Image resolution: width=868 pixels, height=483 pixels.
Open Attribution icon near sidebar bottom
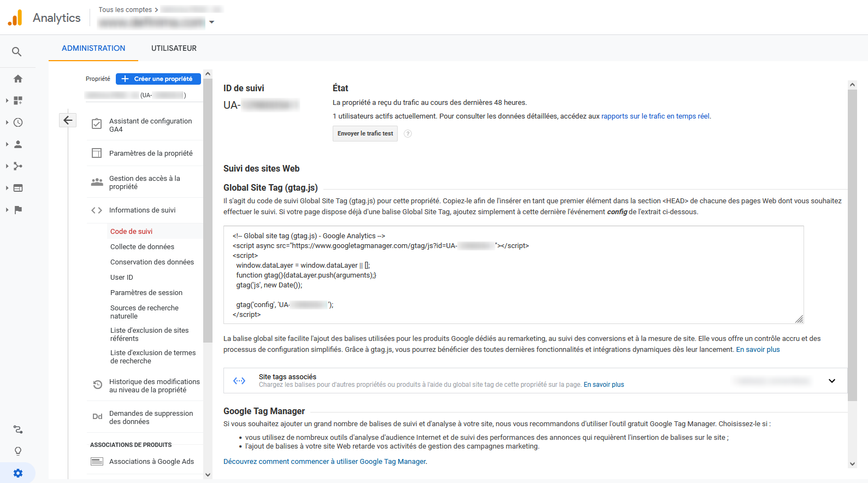(x=18, y=430)
